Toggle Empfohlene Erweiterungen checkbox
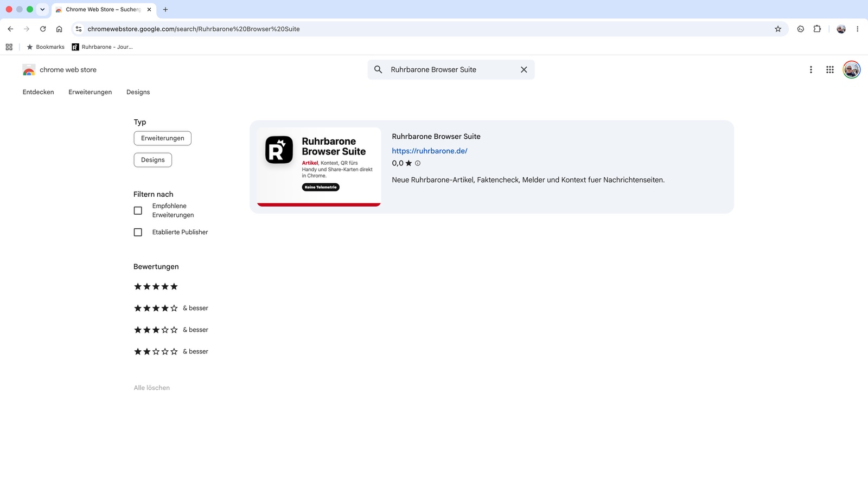Viewport: 868px width, 488px height. 138,210
